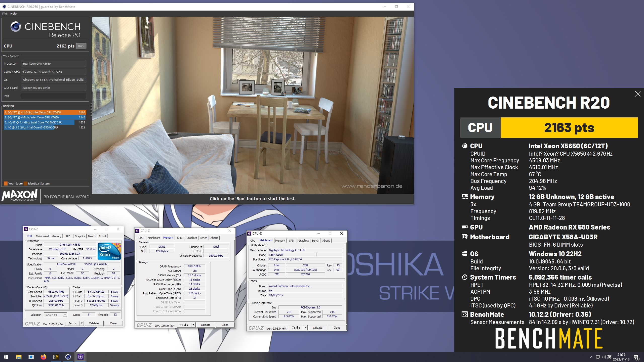Image resolution: width=644 pixels, height=362 pixels.
Task: Click the Windows OS icon in BenchMate
Action: 464,254
